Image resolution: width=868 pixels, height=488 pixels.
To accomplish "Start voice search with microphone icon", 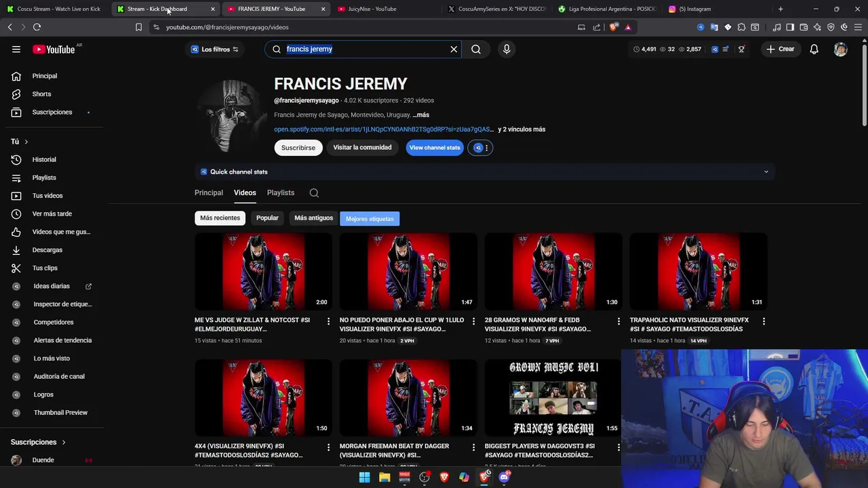I will coord(507,49).
